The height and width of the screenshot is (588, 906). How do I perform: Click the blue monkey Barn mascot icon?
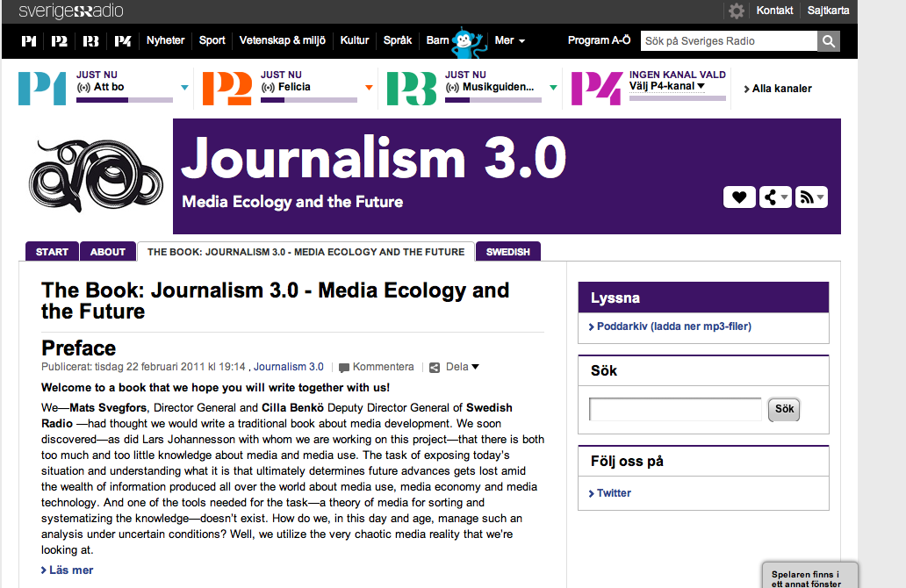pos(467,42)
